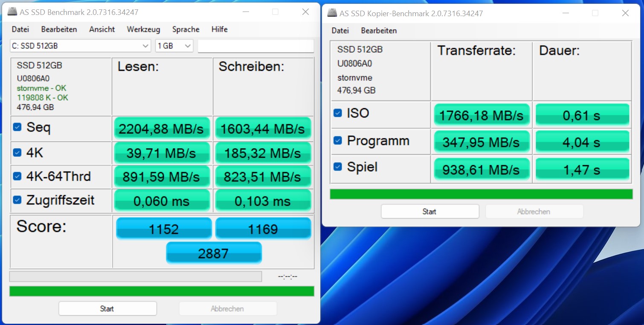Open Datei menu in Kopier-Benchmark window
Viewport: 644px width, 325px height.
click(340, 31)
